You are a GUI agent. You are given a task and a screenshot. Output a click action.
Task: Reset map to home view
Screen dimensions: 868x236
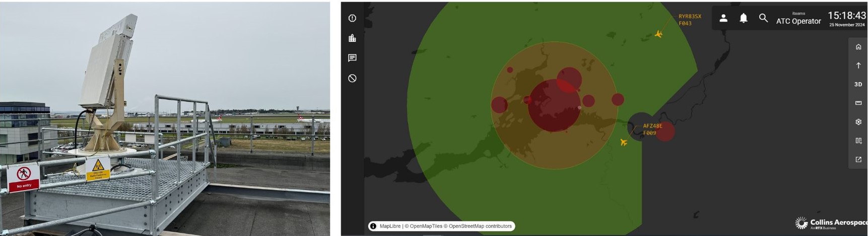coord(858,47)
